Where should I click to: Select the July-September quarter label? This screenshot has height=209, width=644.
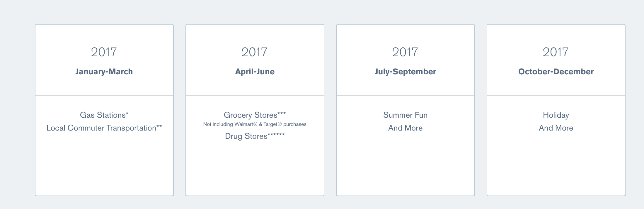pyautogui.click(x=405, y=72)
